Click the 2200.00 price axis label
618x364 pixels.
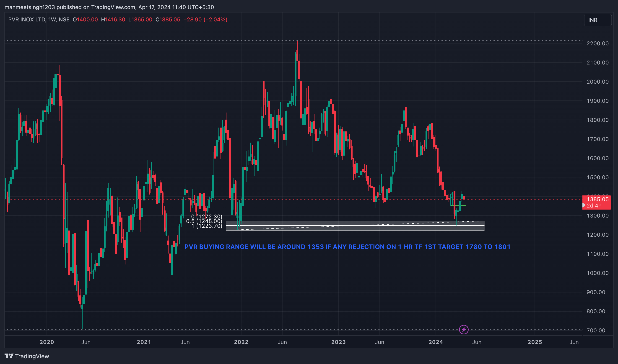(x=598, y=44)
